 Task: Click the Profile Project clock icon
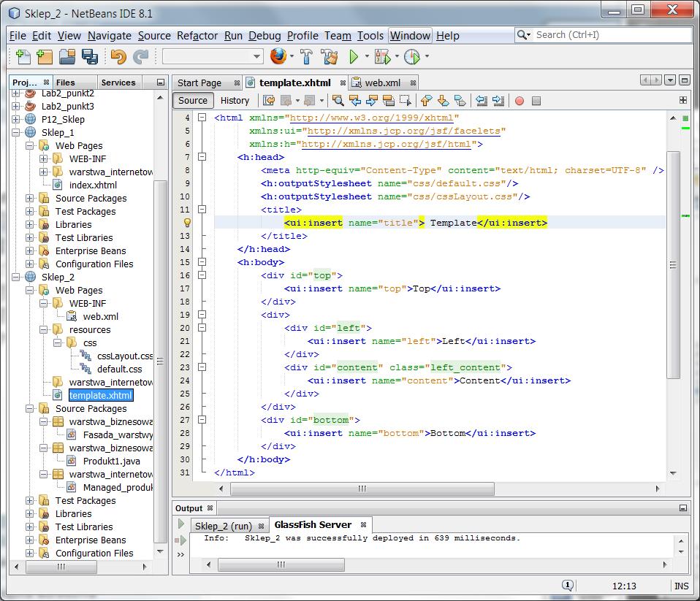tap(411, 57)
